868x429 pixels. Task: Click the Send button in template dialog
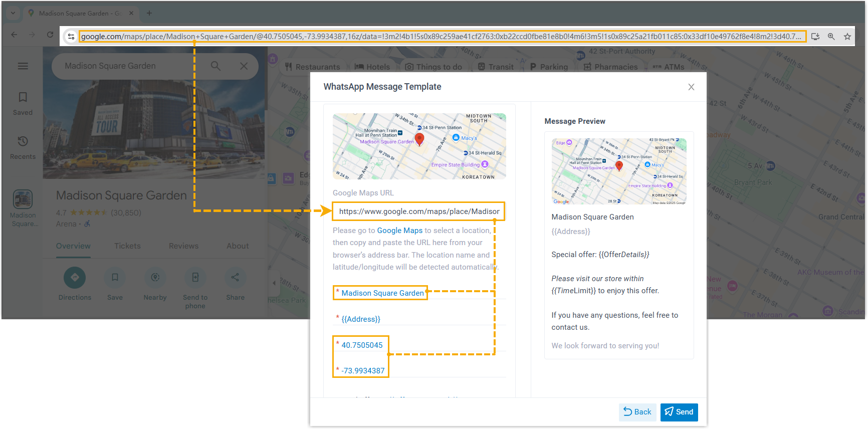pyautogui.click(x=679, y=412)
